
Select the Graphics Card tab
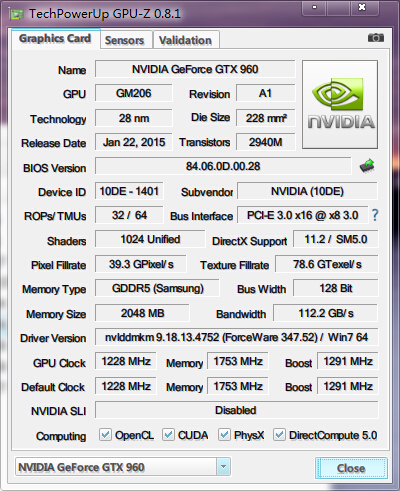55,39
